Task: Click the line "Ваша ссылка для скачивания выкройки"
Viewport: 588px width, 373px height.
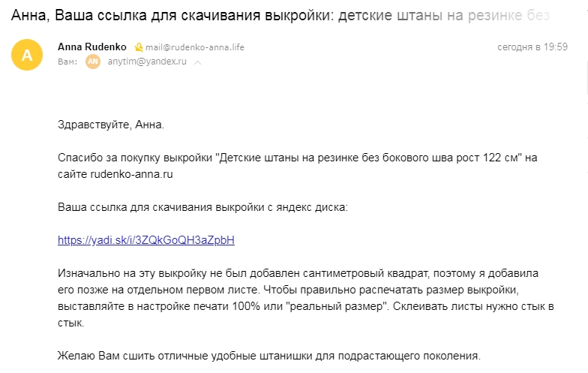Action: pos(202,207)
